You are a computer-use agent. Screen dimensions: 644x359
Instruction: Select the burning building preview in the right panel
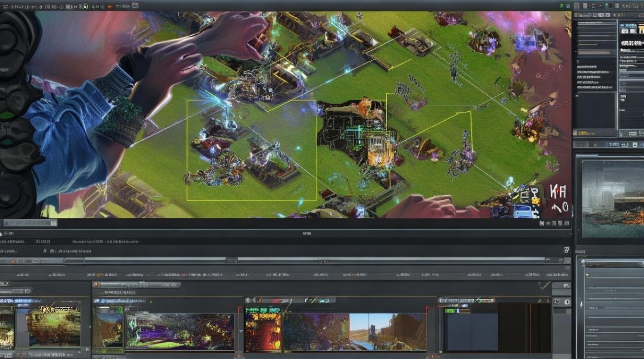point(613,198)
